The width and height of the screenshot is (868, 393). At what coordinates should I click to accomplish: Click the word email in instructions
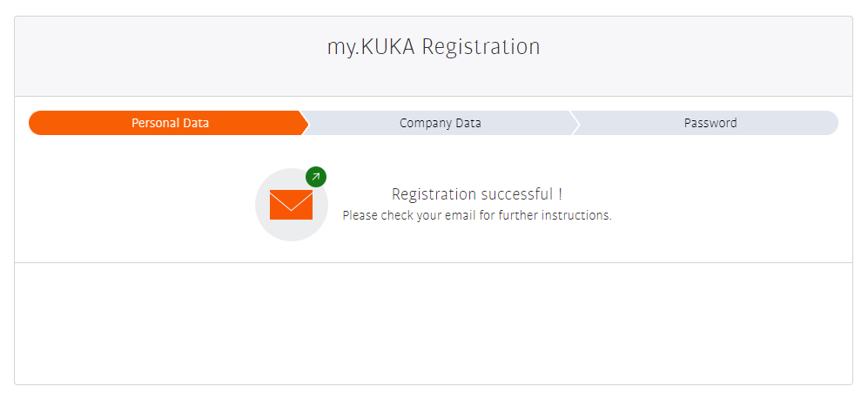point(461,215)
